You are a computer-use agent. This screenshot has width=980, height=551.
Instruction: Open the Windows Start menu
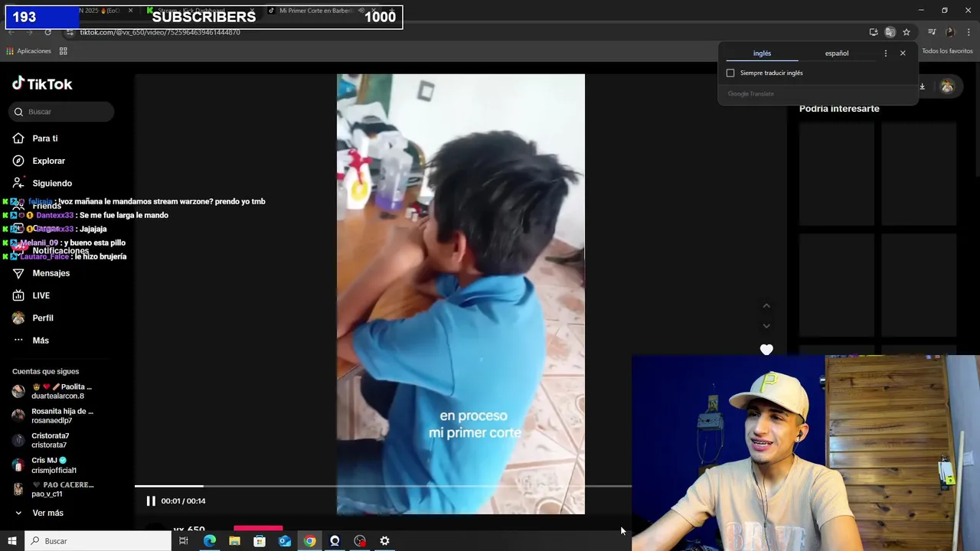11,541
